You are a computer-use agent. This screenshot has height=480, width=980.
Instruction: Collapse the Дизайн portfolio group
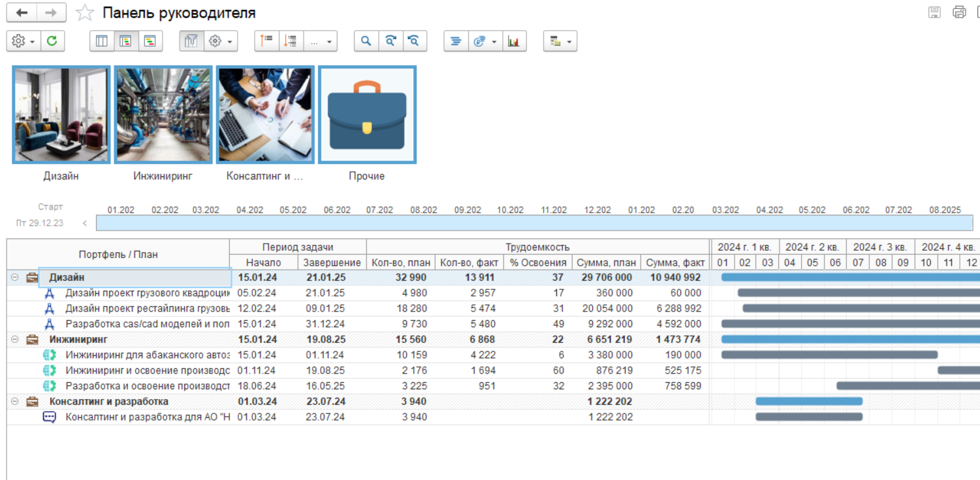coord(14,278)
